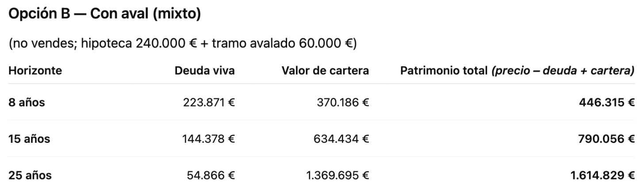Click the 370.186 € portfolio value cell
The width and height of the screenshot is (644, 195).
tap(343, 103)
